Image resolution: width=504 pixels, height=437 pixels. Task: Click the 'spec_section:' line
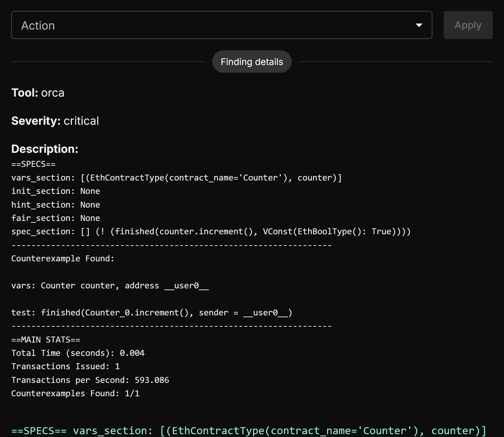(211, 231)
